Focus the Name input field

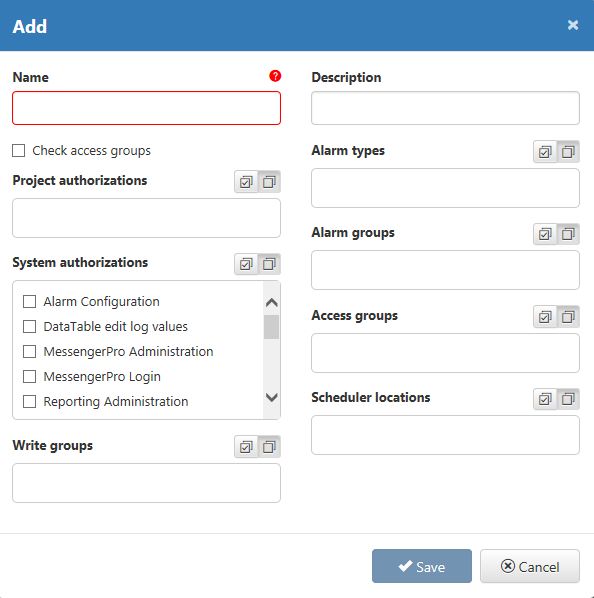(146, 108)
